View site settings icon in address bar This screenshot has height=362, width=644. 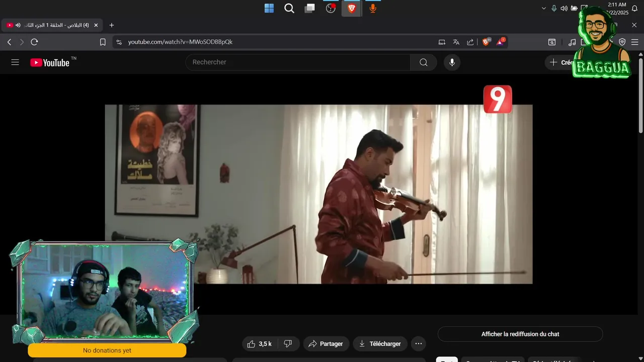(119, 42)
